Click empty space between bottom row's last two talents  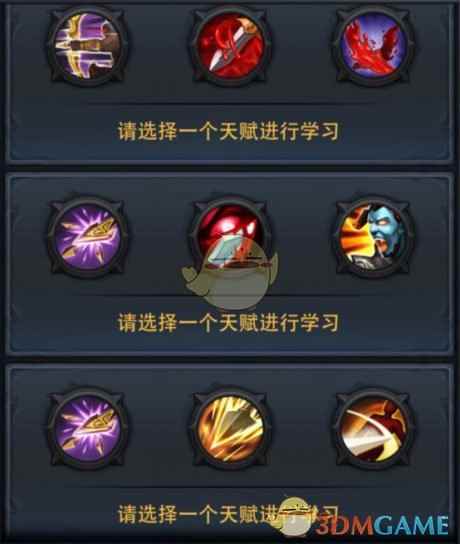pos(302,429)
